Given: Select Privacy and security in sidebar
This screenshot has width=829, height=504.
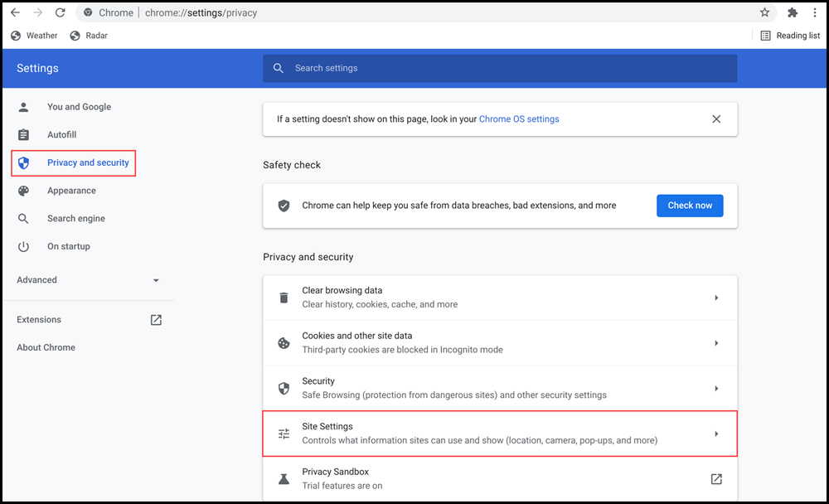Looking at the screenshot, I should pyautogui.click(x=74, y=162).
